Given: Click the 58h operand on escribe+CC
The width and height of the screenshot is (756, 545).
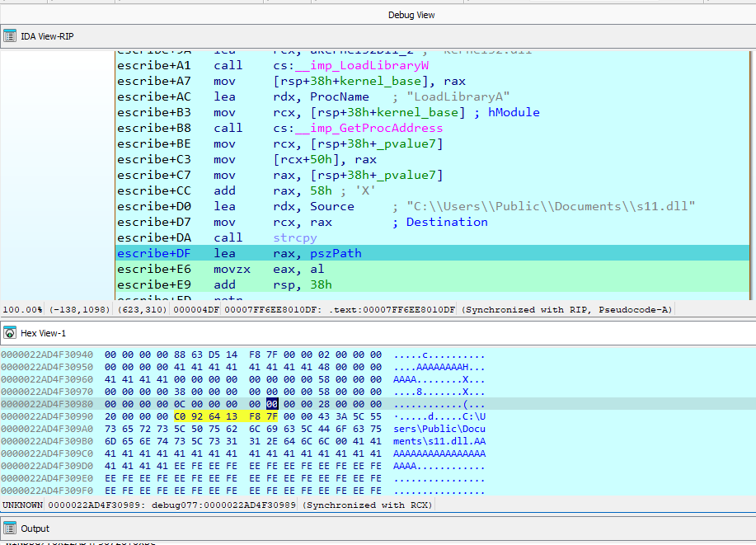Looking at the screenshot, I should (x=321, y=190).
